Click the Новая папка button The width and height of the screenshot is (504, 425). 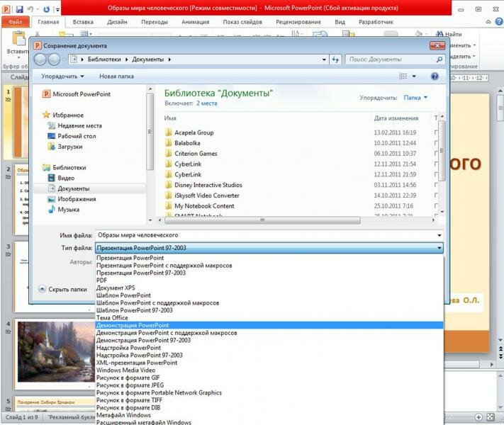coord(116,76)
